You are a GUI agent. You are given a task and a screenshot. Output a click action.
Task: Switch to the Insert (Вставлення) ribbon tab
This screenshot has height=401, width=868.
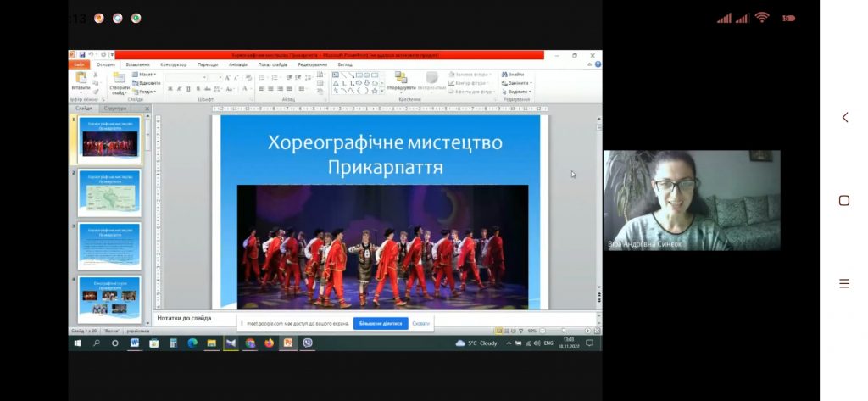click(137, 64)
